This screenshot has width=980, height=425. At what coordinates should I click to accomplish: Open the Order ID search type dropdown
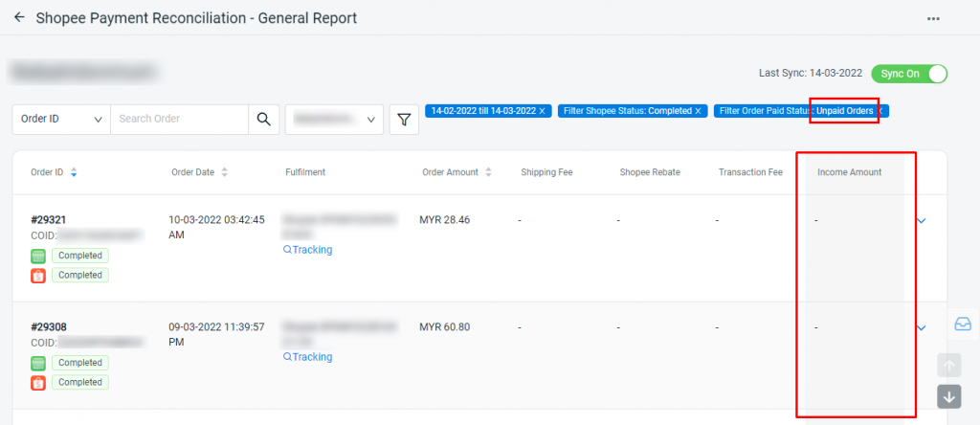pyautogui.click(x=61, y=120)
